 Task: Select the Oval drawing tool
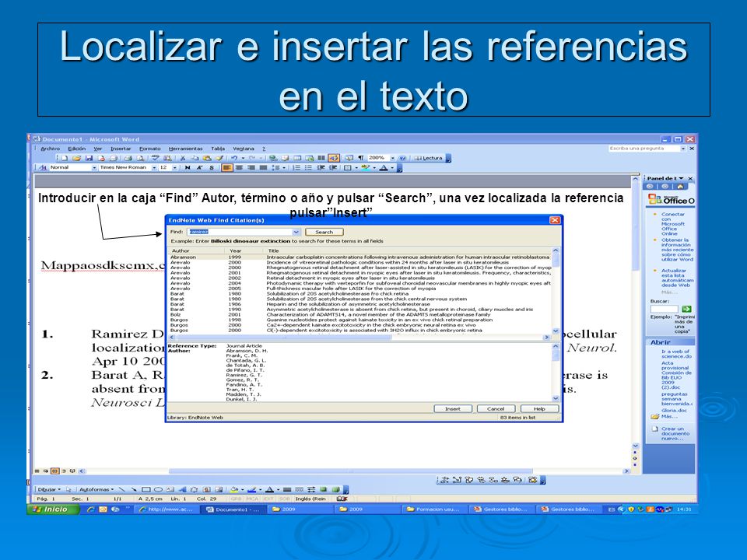(158, 489)
